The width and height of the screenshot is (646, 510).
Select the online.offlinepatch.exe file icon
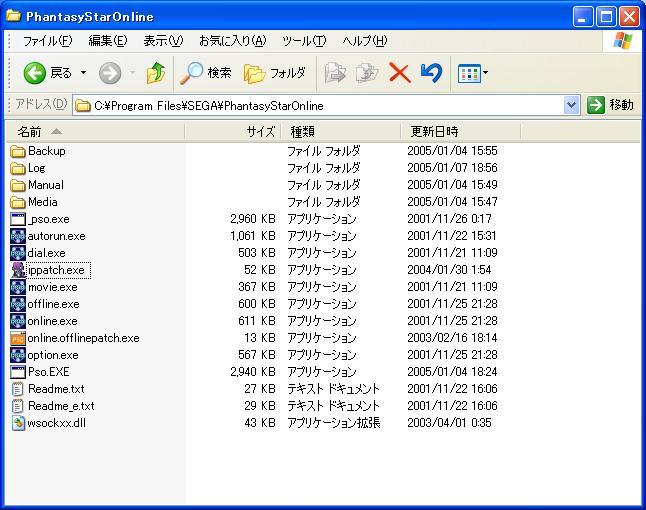click(x=18, y=338)
